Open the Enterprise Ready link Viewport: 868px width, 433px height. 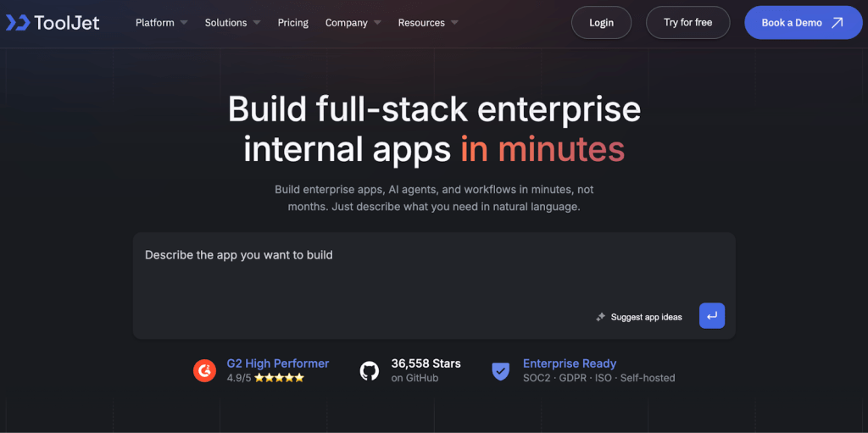point(570,364)
